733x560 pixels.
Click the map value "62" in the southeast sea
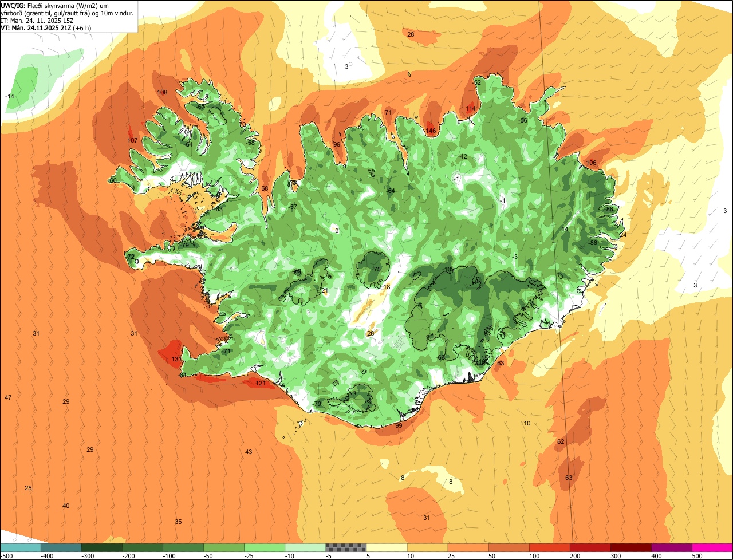pos(561,442)
